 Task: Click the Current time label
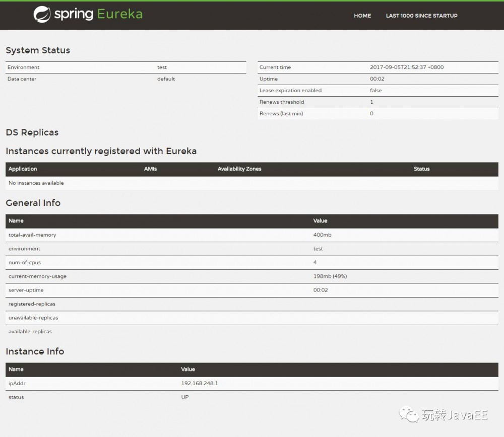[x=275, y=67]
